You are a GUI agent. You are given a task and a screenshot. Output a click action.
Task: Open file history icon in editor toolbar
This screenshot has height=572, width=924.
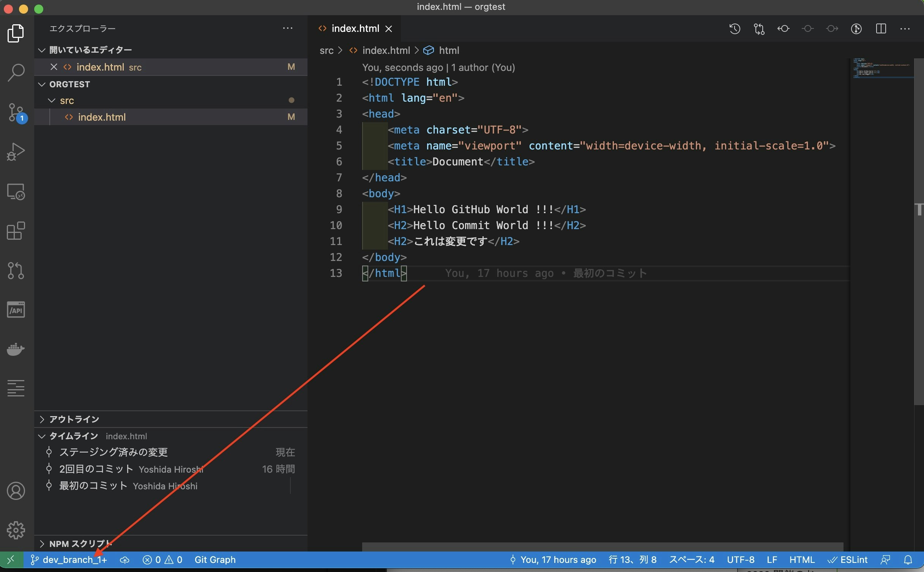[735, 29]
